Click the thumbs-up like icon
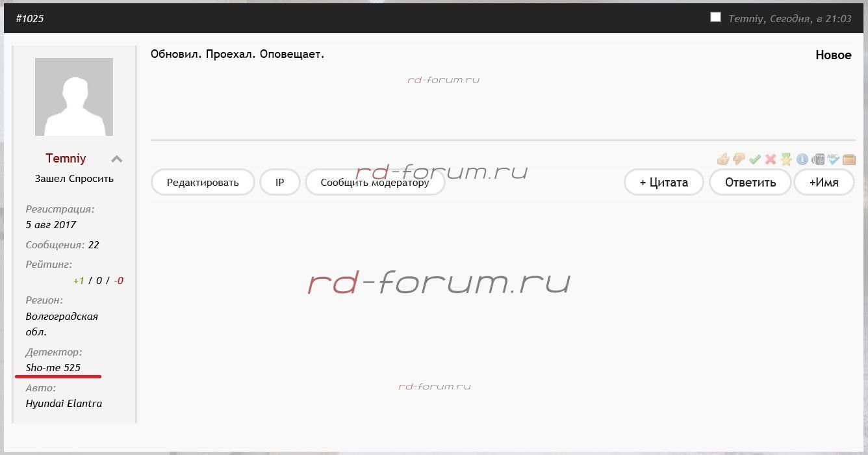 (723, 159)
